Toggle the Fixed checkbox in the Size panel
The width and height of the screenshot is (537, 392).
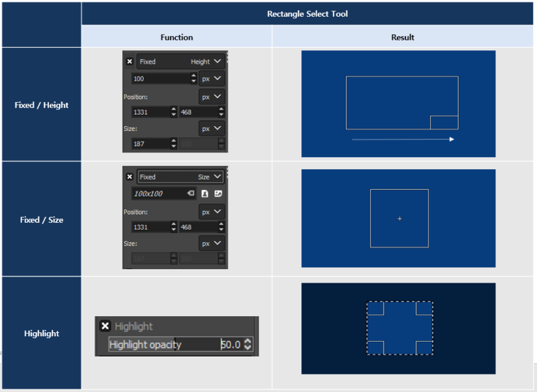pyautogui.click(x=130, y=177)
